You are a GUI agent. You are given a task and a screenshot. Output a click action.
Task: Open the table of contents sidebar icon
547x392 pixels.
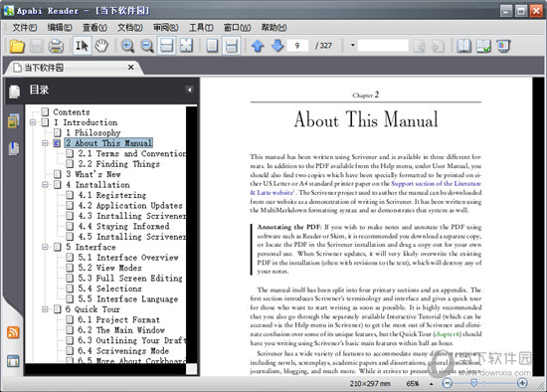pyautogui.click(x=14, y=92)
